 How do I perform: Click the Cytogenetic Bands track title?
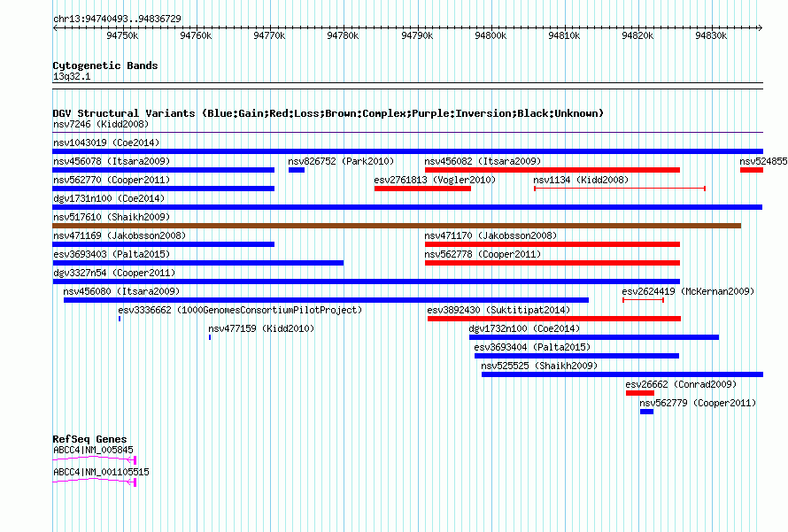click(105, 66)
